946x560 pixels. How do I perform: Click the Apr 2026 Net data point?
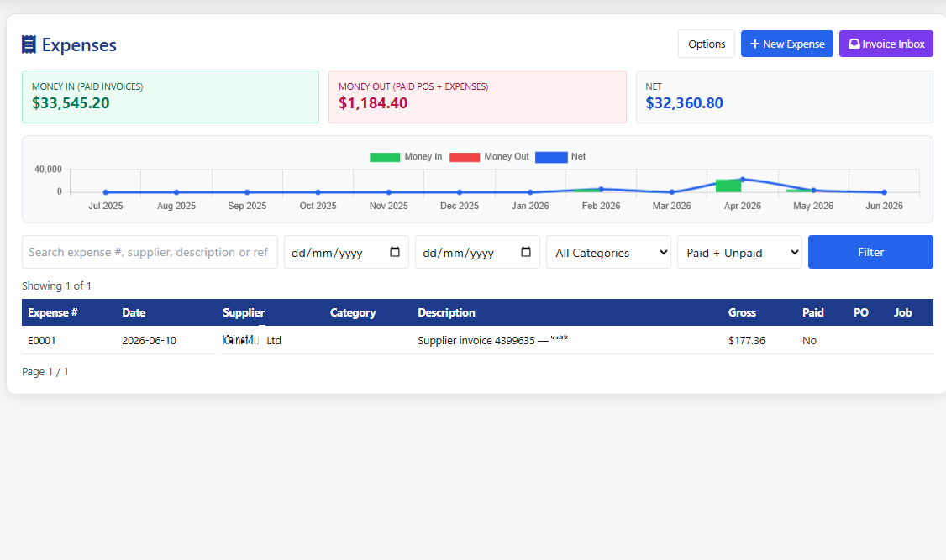[743, 180]
